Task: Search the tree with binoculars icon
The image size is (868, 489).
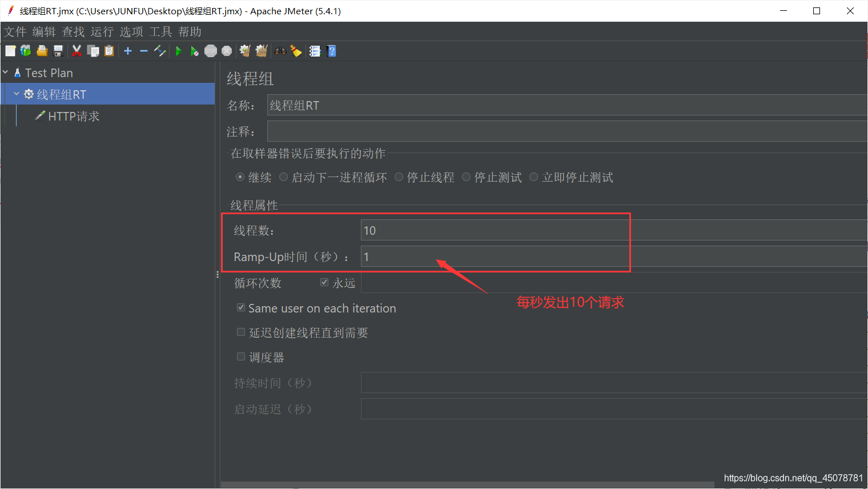Action: pyautogui.click(x=280, y=51)
